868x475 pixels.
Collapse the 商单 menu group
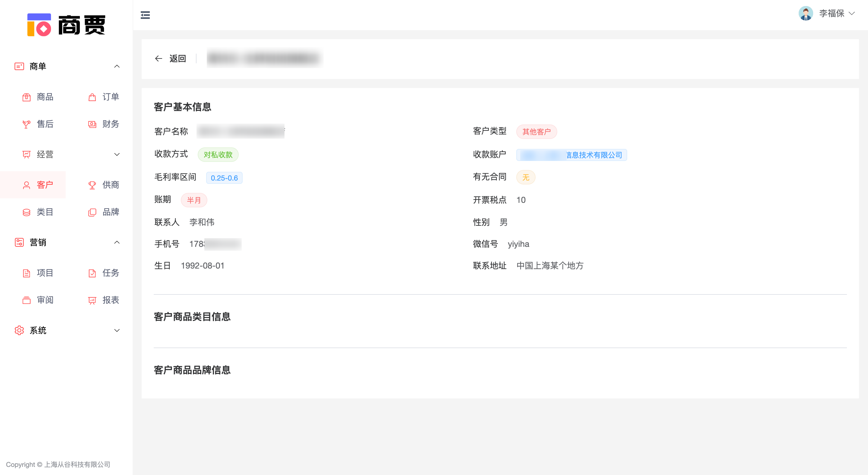(117, 66)
